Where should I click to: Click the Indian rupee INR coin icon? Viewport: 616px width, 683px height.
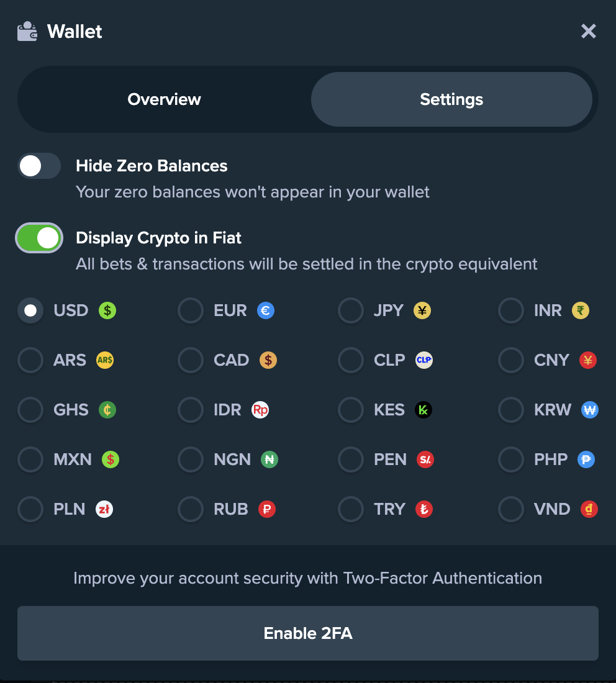click(581, 310)
